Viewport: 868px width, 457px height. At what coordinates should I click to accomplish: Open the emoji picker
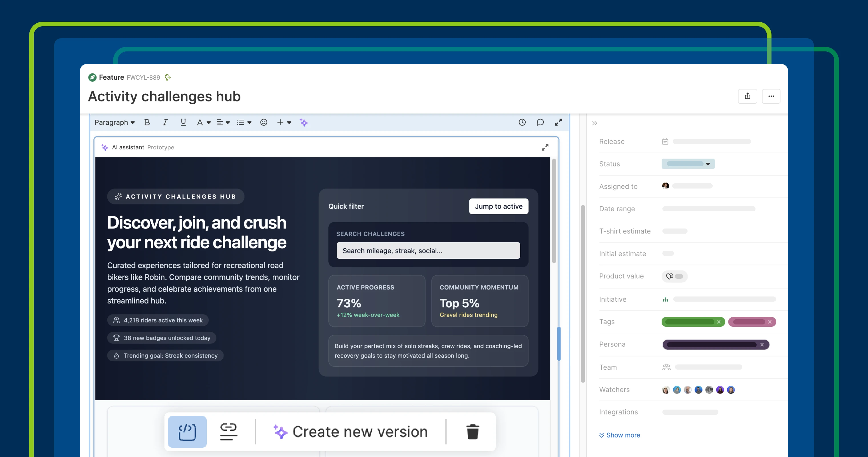(264, 122)
